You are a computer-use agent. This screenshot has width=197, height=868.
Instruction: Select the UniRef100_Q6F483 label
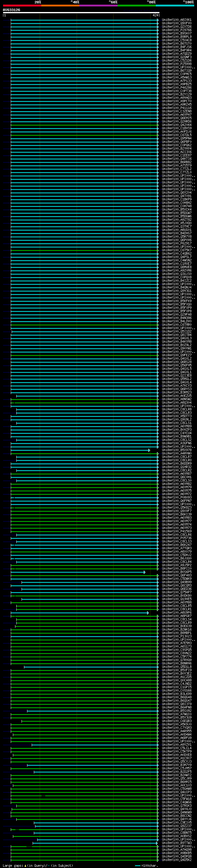(x=176, y=575)
